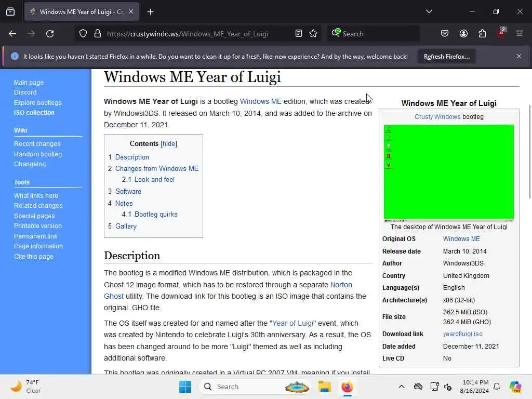Click the forward navigation arrow
The width and height of the screenshot is (532, 399).
point(31,34)
